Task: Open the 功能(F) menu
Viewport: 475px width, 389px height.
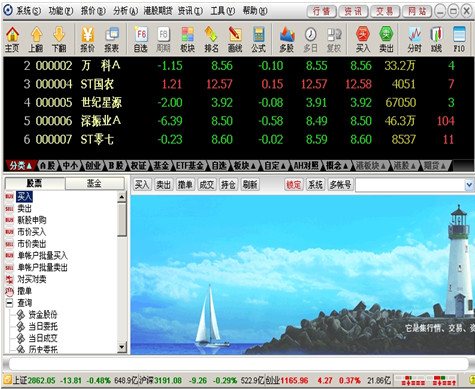Action: tap(61, 11)
